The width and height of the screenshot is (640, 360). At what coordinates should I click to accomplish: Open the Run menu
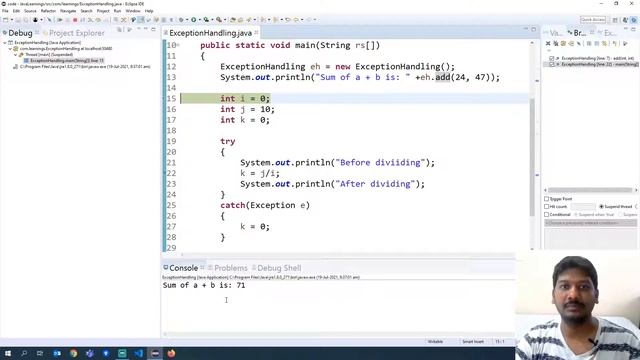[x=117, y=11]
